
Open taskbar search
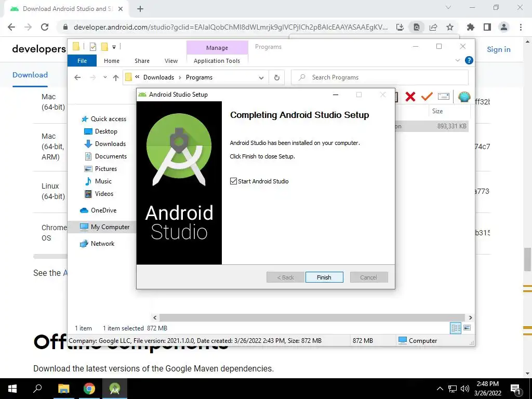[x=37, y=389]
